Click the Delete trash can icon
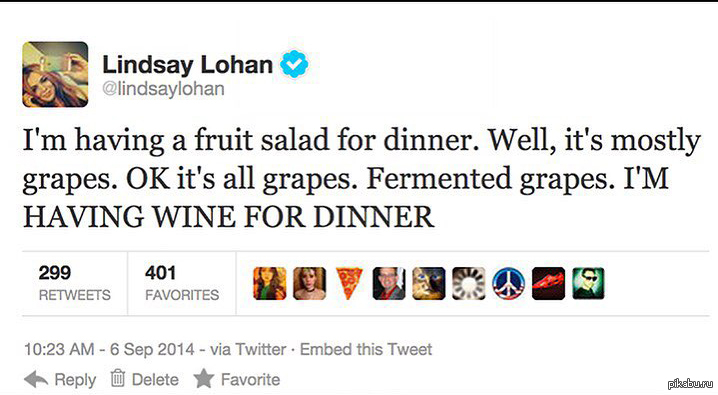The height and width of the screenshot is (395, 718). (118, 378)
